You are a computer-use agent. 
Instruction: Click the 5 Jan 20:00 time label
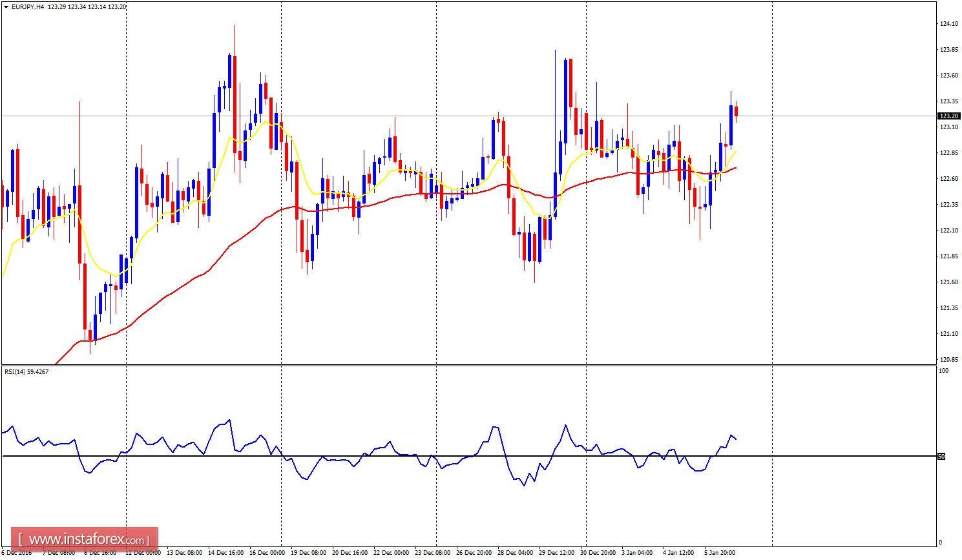tap(719, 553)
